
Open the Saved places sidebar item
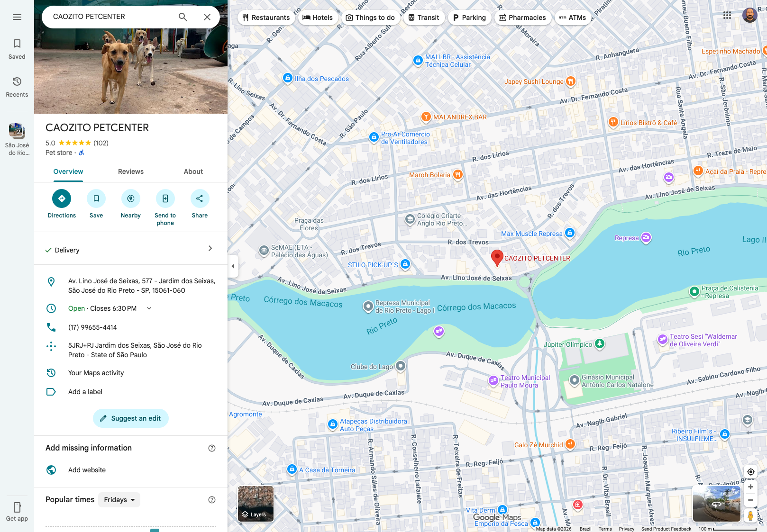click(17, 49)
